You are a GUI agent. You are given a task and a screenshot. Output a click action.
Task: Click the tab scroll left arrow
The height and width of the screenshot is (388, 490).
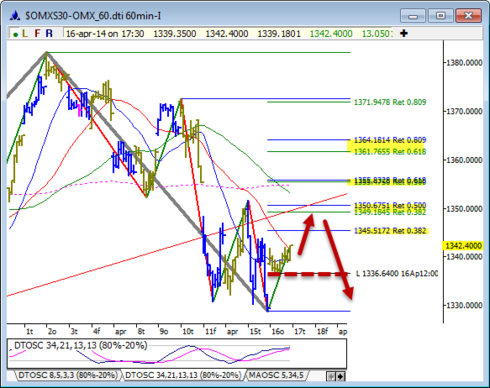pos(331,376)
